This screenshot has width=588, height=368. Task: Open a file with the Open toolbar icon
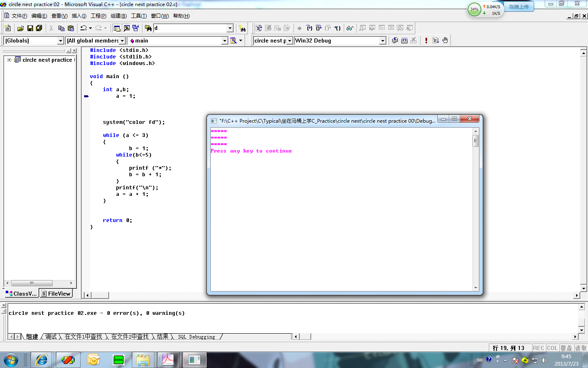point(20,28)
